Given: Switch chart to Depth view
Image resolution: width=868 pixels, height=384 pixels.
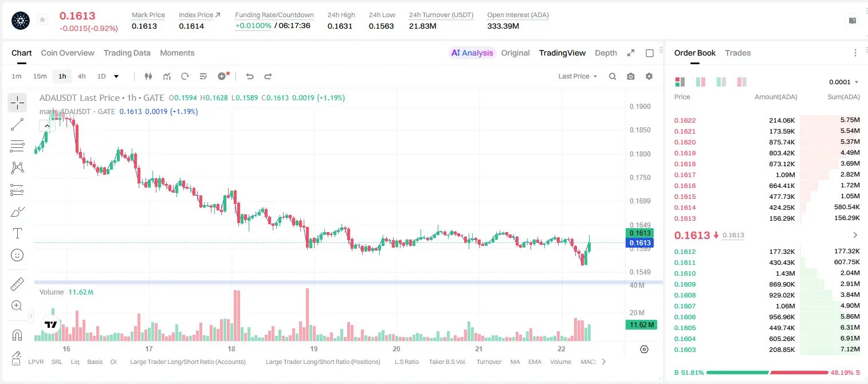Looking at the screenshot, I should pos(606,53).
